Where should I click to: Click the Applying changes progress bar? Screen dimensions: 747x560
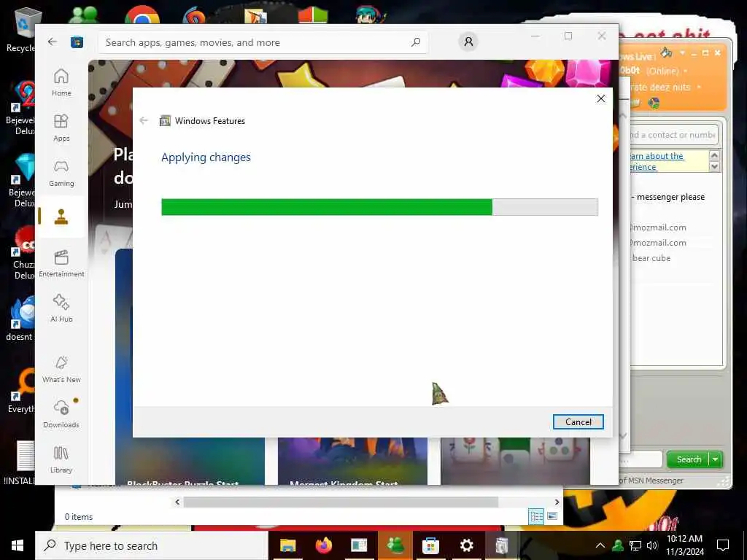click(379, 207)
